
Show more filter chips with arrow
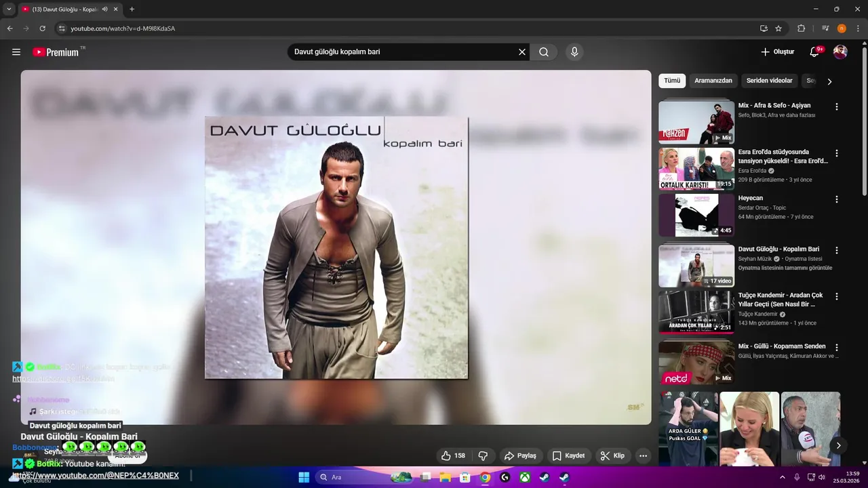[829, 81]
